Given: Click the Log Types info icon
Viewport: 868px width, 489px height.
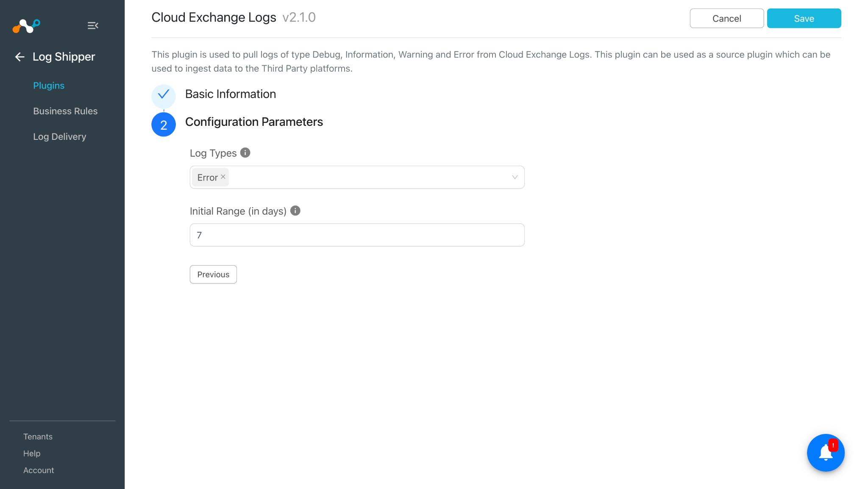Looking at the screenshot, I should [245, 153].
